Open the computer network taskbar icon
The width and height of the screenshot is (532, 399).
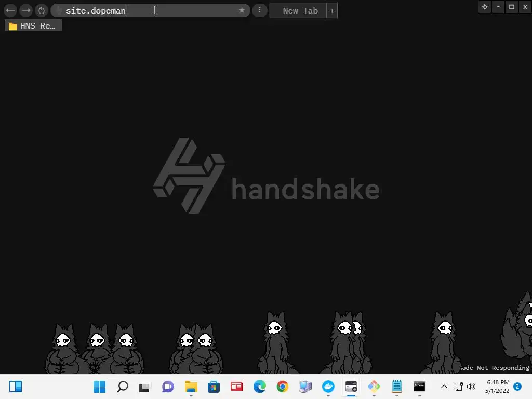click(x=305, y=387)
